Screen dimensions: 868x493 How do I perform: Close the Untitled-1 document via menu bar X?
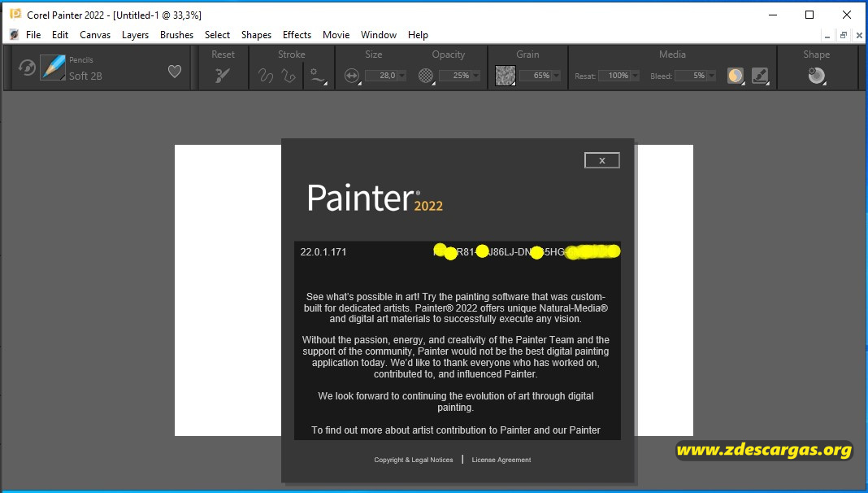pos(859,36)
